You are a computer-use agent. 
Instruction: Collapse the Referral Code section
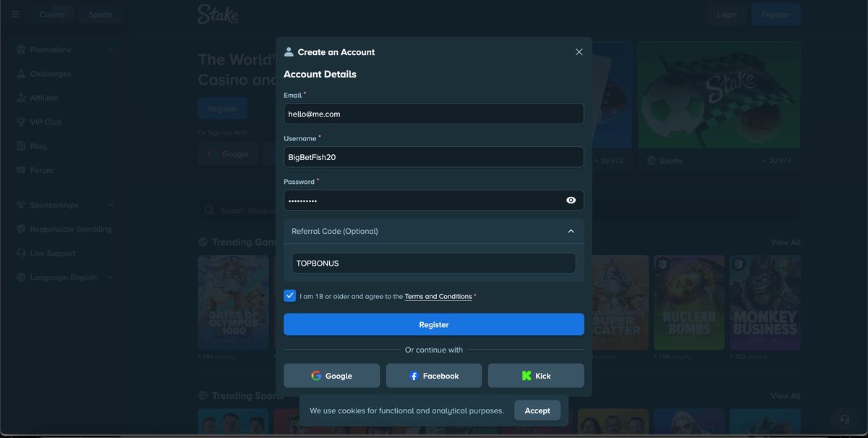click(x=571, y=232)
